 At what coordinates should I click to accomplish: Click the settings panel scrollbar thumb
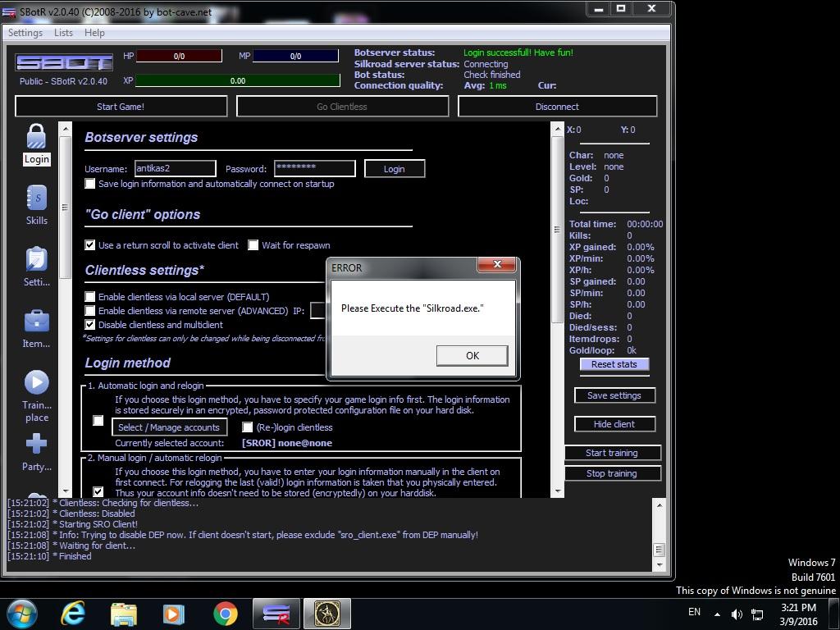pos(557,230)
